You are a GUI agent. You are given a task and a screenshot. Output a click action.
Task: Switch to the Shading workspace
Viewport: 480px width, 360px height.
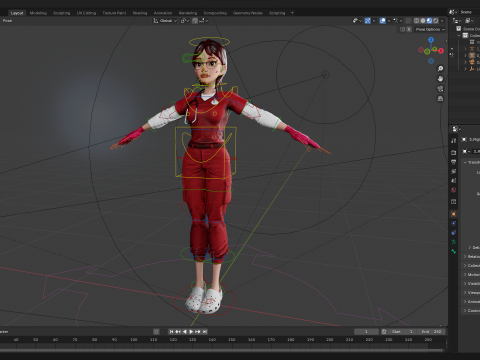140,13
